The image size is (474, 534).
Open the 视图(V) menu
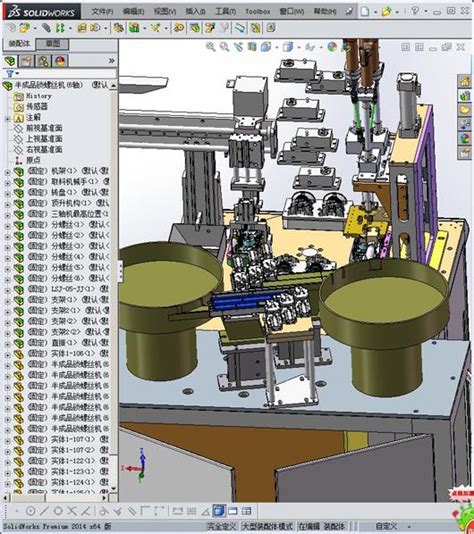click(165, 12)
